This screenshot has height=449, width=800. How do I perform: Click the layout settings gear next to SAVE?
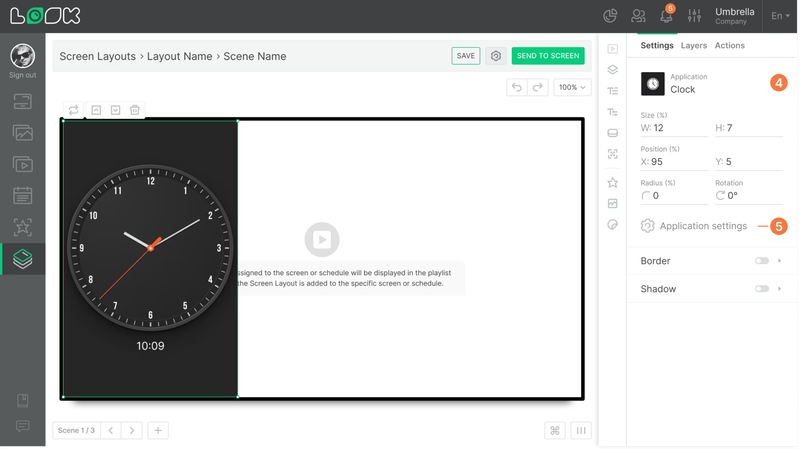(x=497, y=56)
